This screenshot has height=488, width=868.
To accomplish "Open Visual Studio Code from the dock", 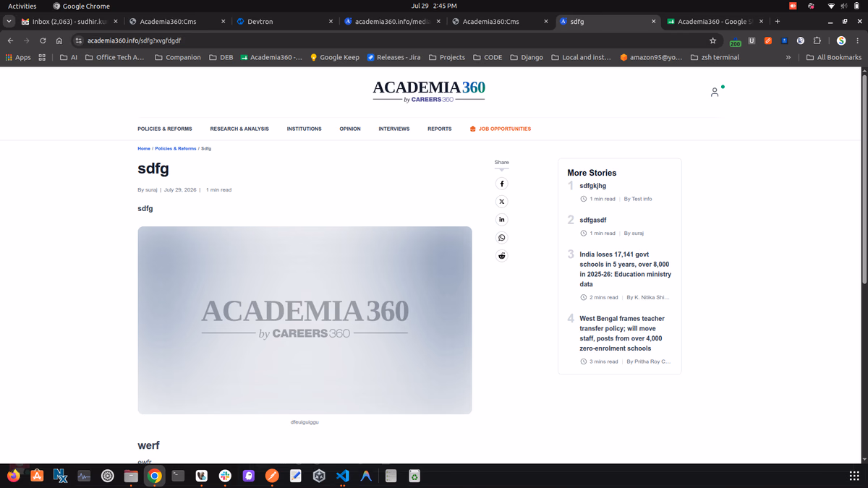I will [x=343, y=476].
